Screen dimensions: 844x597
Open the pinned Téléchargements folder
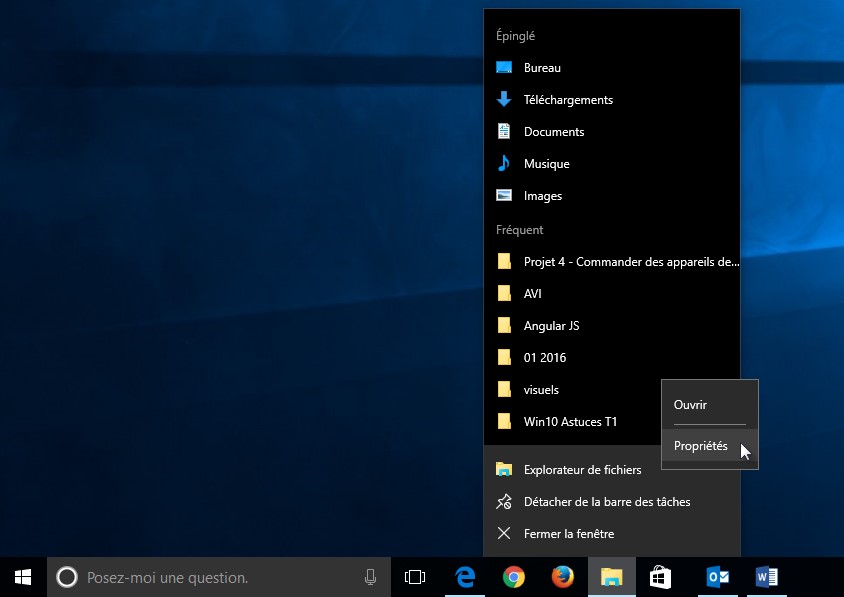point(568,100)
